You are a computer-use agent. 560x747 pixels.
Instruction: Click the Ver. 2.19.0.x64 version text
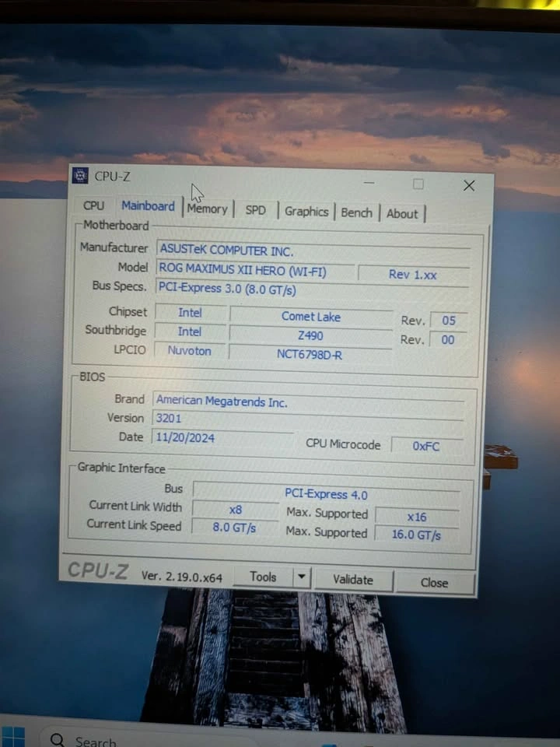[x=181, y=577]
